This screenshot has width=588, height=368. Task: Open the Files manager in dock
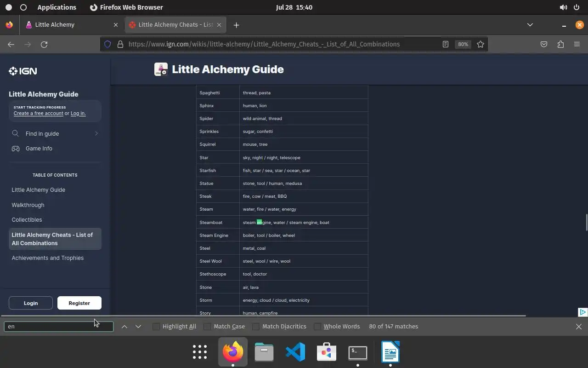tap(264, 352)
